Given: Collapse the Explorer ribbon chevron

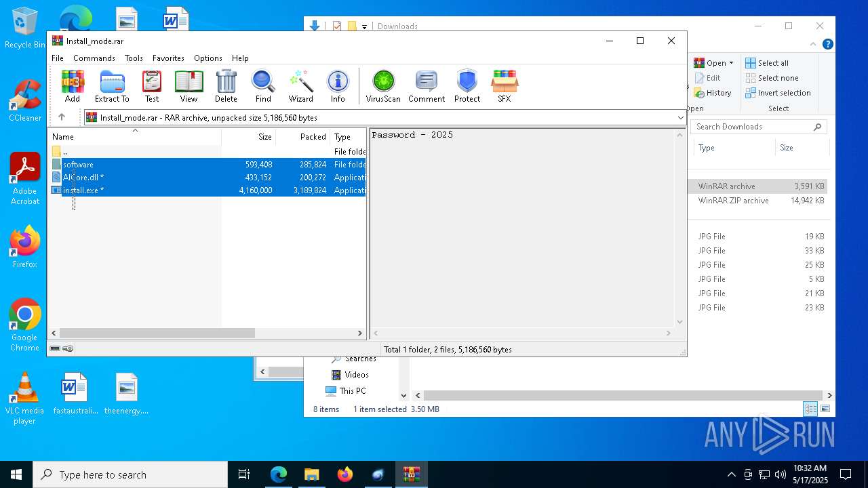Looking at the screenshot, I should (814, 45).
